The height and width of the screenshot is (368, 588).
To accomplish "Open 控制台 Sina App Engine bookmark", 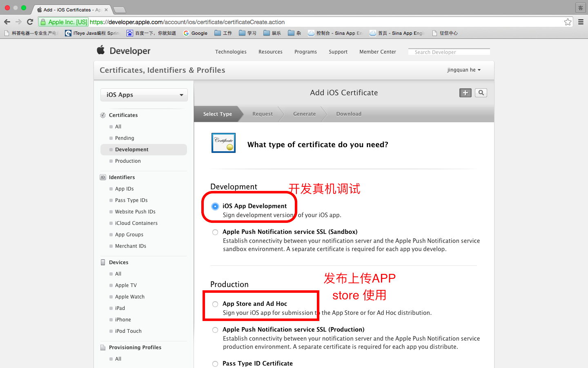I will coord(335,33).
